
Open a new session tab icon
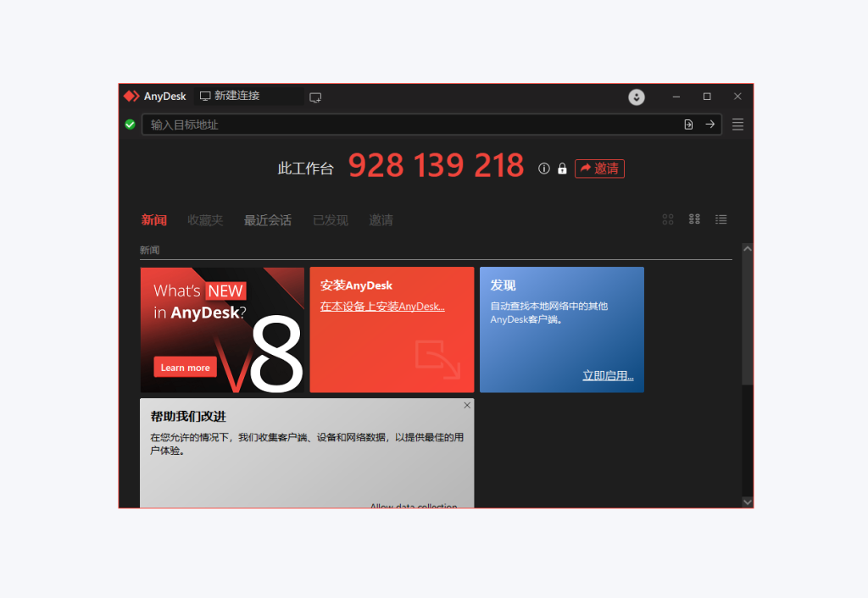pyautogui.click(x=315, y=97)
